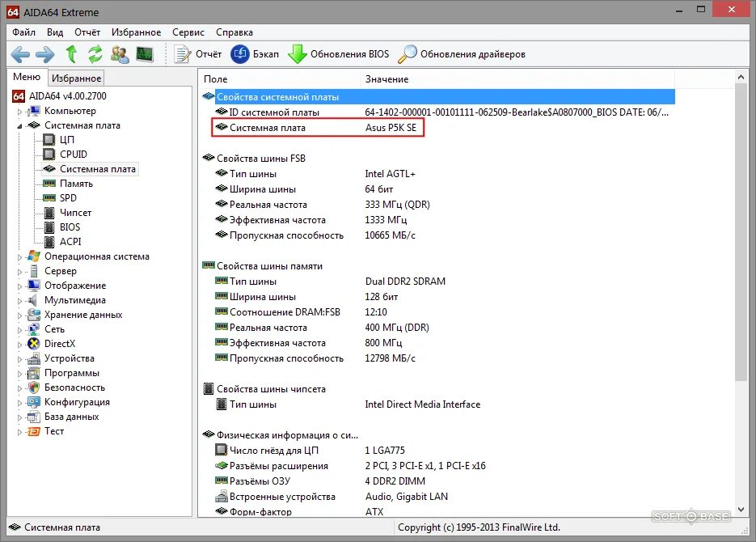Click the Мультимедиа speaker icon
Image resolution: width=756 pixels, height=542 pixels.
[33, 300]
